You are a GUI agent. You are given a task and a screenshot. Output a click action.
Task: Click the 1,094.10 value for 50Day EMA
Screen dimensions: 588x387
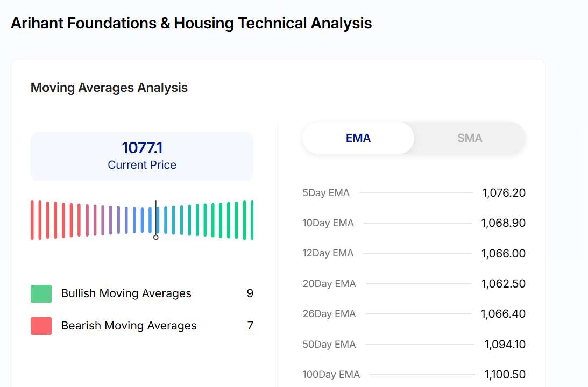point(505,345)
